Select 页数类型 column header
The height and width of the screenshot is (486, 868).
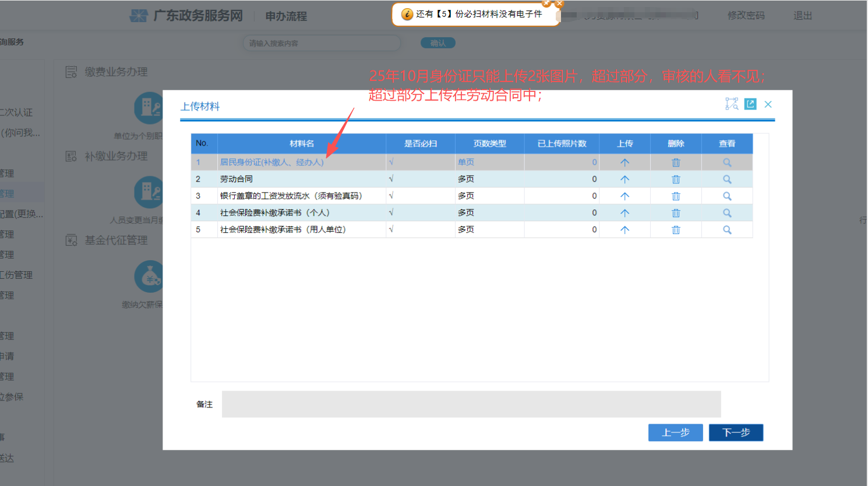[x=490, y=144]
